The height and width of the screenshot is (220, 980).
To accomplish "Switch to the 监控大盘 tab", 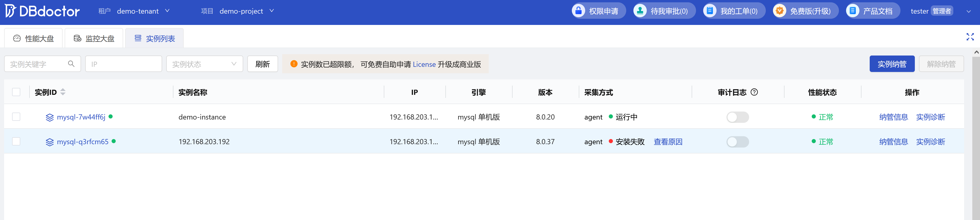I will click(94, 38).
